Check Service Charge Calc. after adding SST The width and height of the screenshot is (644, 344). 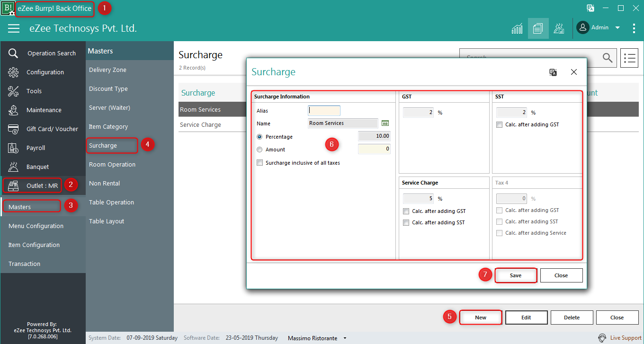pos(406,223)
